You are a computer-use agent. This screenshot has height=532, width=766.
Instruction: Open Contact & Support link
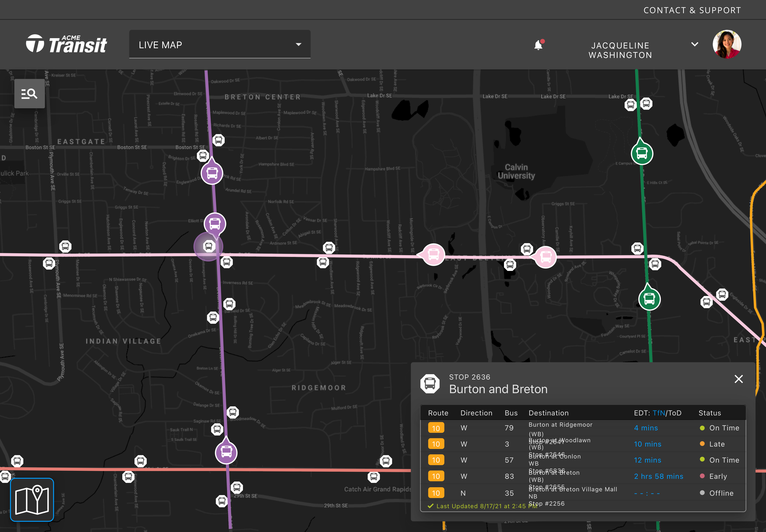click(x=692, y=10)
